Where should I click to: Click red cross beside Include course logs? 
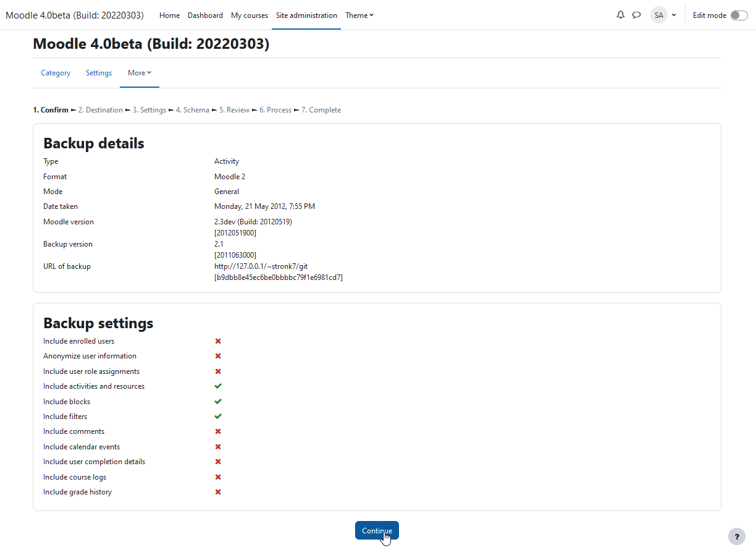click(x=218, y=477)
